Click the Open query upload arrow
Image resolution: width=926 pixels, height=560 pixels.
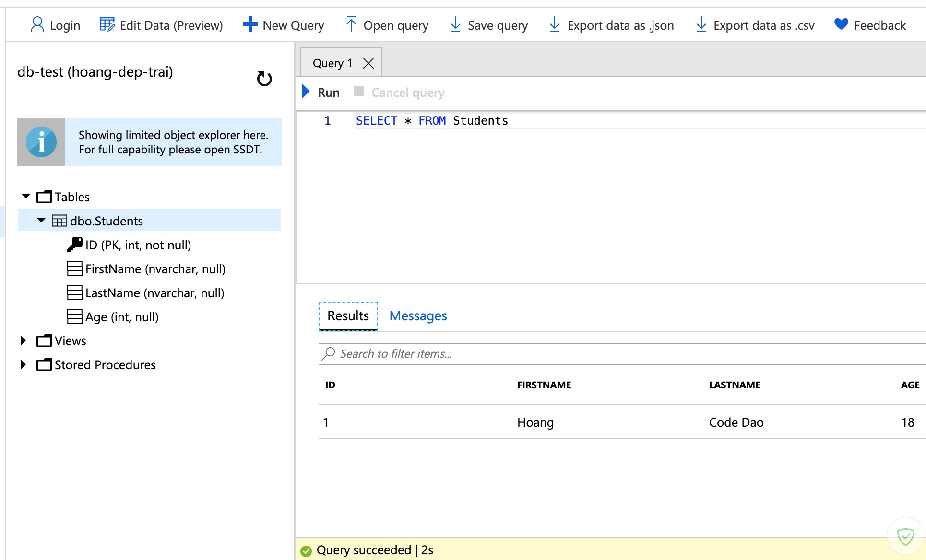[351, 24]
